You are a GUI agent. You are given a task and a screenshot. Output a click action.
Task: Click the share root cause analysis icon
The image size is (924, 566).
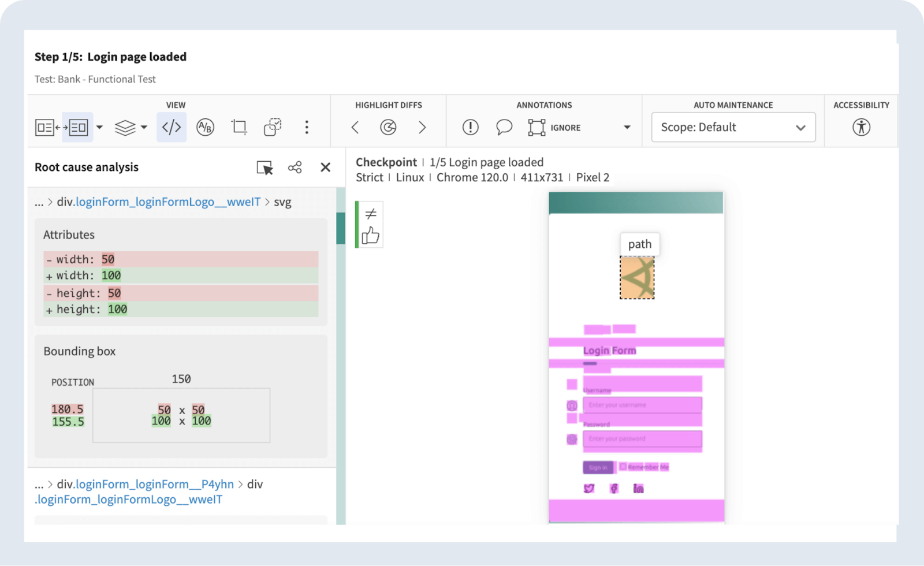tap(295, 167)
